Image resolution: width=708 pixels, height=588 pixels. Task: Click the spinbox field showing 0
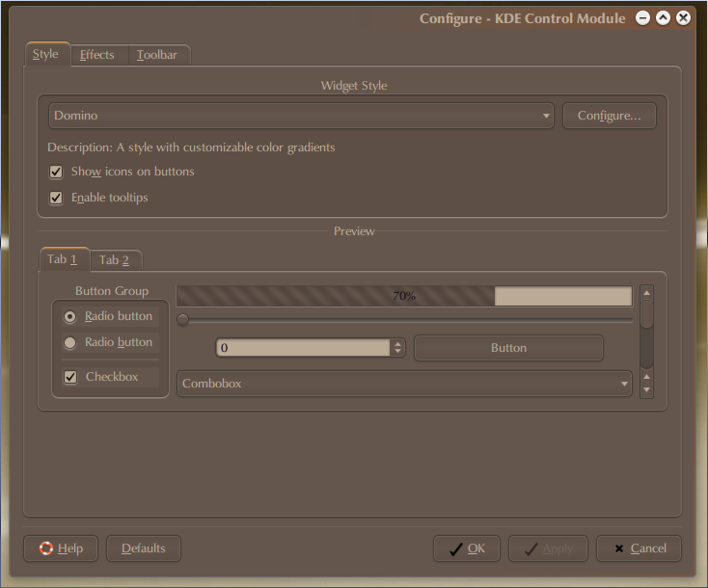coord(303,348)
